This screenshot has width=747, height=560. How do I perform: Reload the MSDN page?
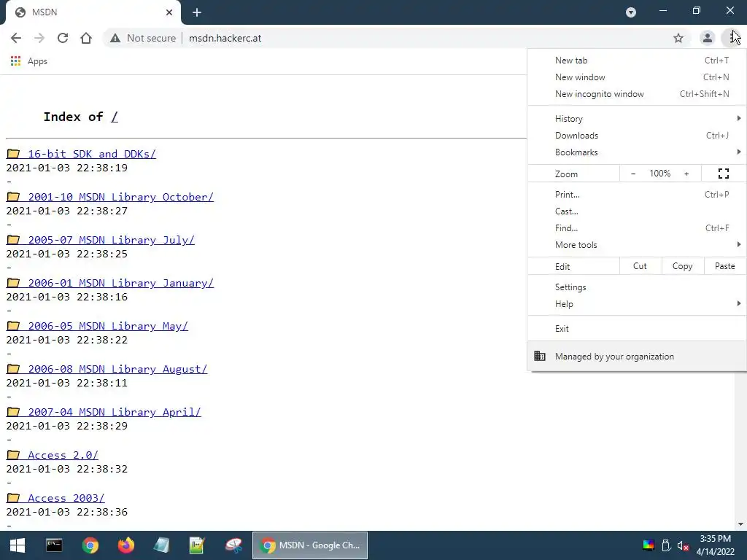(63, 38)
